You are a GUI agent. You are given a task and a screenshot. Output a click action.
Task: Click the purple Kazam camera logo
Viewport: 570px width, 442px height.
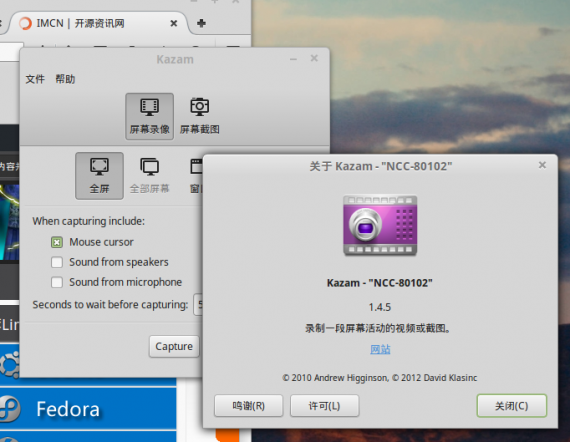click(380, 225)
